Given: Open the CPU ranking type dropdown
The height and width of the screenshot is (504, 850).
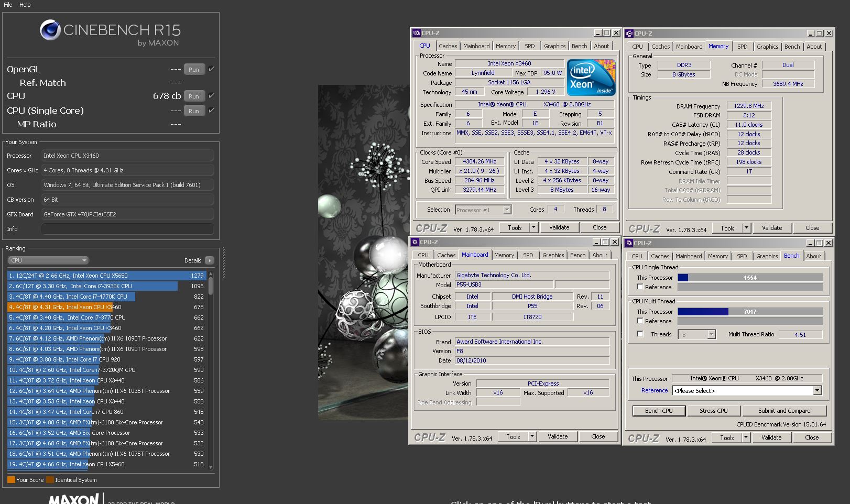Looking at the screenshot, I should [x=48, y=260].
